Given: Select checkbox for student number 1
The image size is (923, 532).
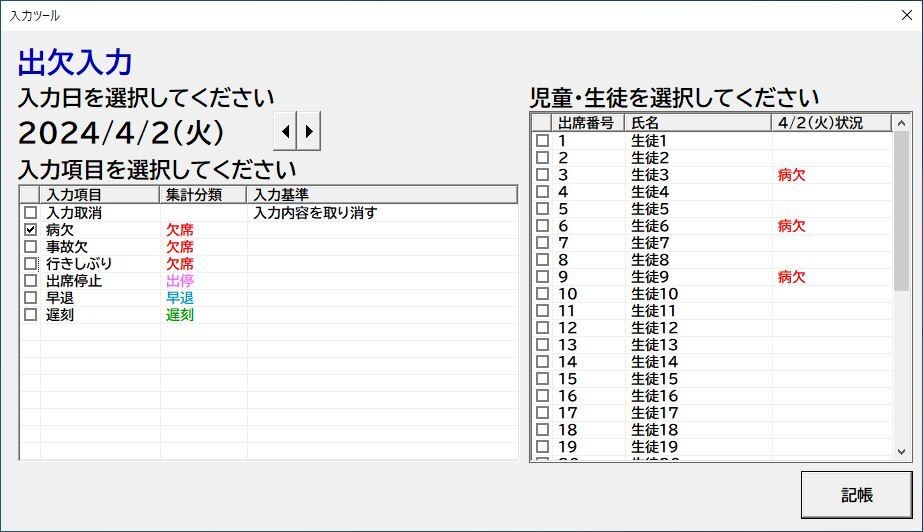Looking at the screenshot, I should click(543, 141).
